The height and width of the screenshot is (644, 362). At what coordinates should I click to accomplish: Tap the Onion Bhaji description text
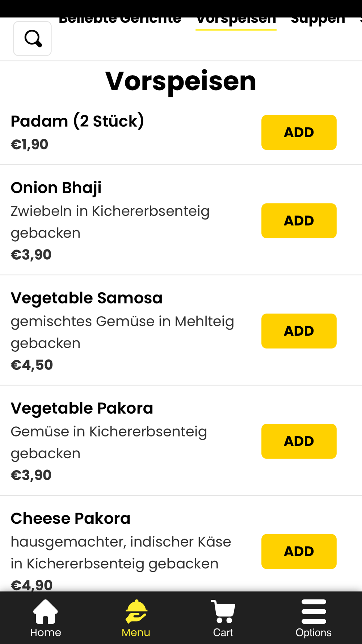coord(110,222)
